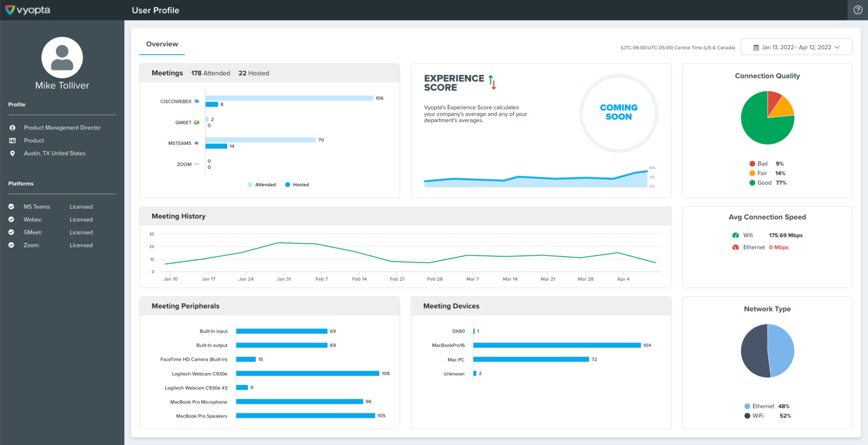Toggle the Attended legend item
The image size is (868, 445).
[262, 185]
